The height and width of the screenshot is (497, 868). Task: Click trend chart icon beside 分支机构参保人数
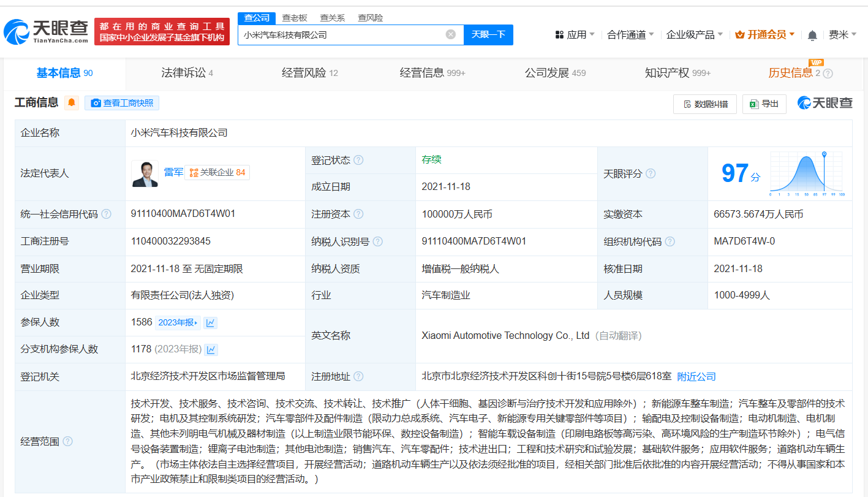point(210,349)
